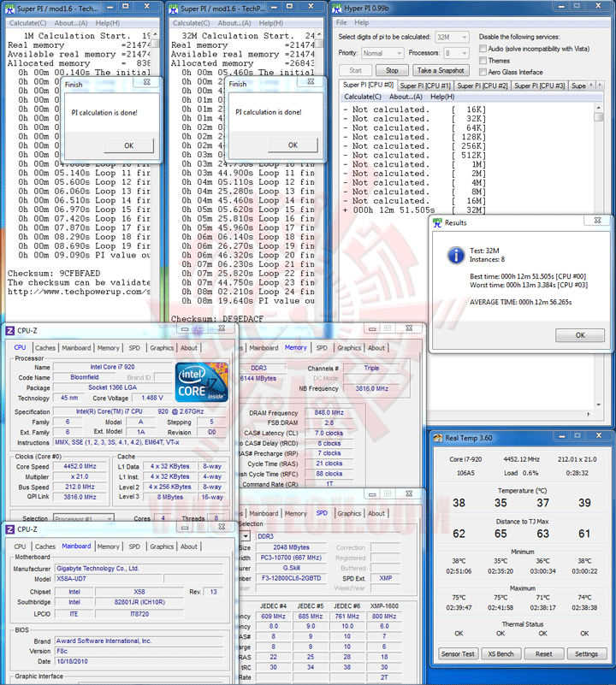Open the Priority Normal dropdown
Screen dimensions: 616x685
pyautogui.click(x=382, y=53)
